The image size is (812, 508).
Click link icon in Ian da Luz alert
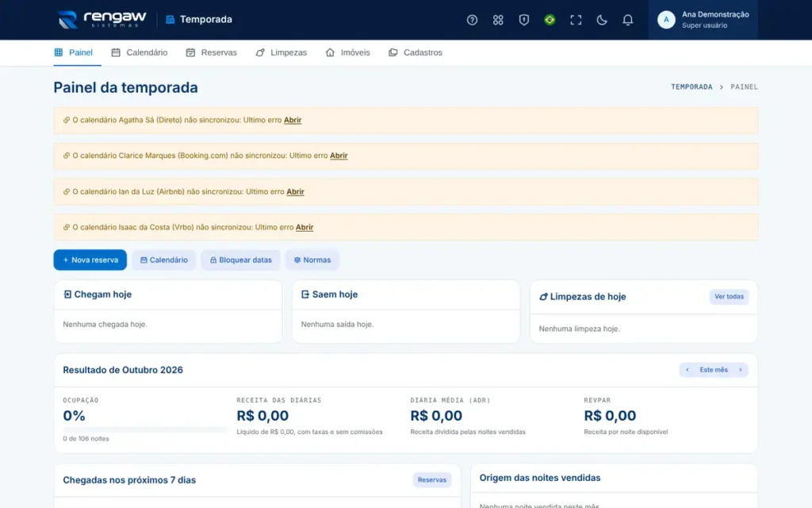coord(67,191)
